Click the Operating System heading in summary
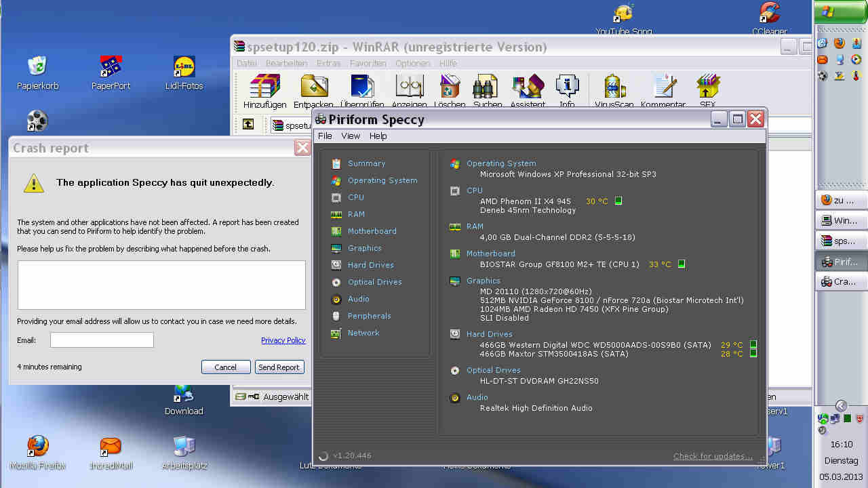 pos(501,163)
